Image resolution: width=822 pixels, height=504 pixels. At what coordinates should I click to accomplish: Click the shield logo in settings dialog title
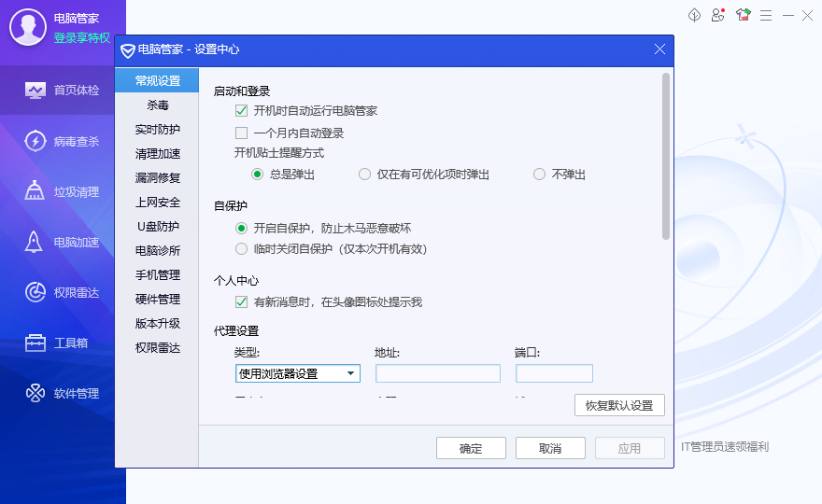click(x=127, y=50)
